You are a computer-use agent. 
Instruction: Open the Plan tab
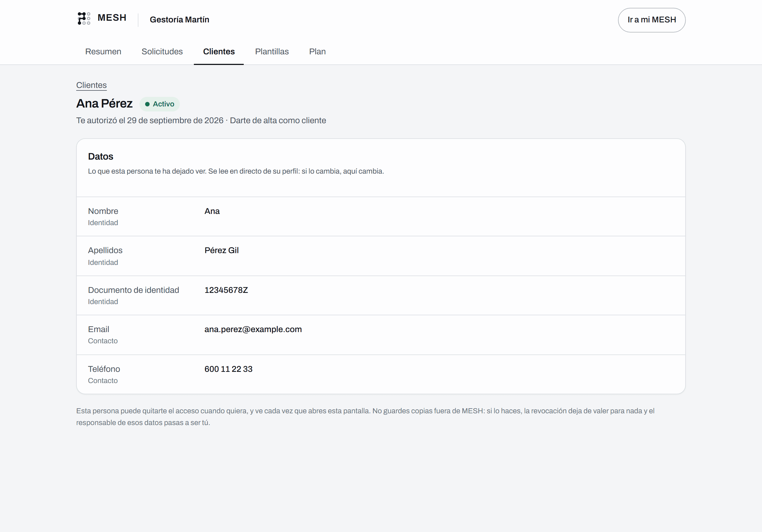tap(317, 52)
